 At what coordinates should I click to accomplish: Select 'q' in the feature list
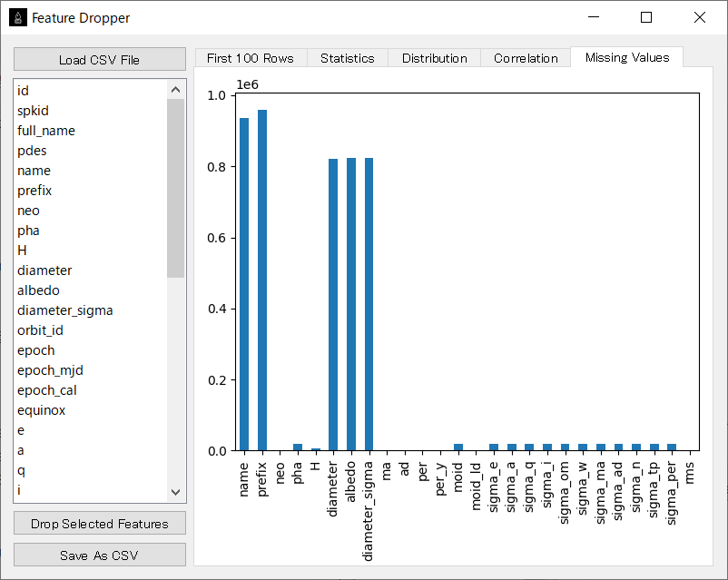(x=91, y=470)
